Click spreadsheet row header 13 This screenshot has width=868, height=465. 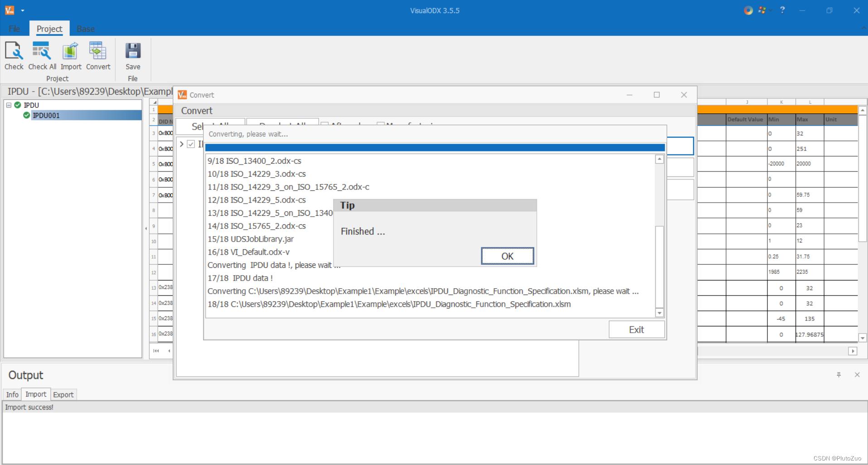tap(154, 288)
